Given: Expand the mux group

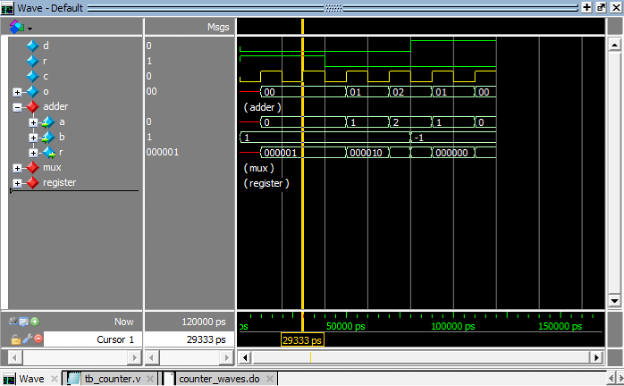Looking at the screenshot, I should (17, 168).
